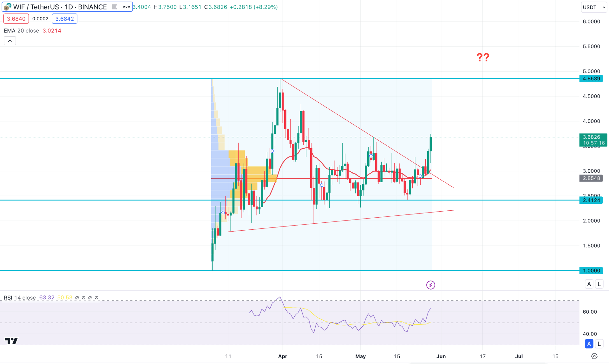Click the 1.5000 price scale label

point(592,246)
